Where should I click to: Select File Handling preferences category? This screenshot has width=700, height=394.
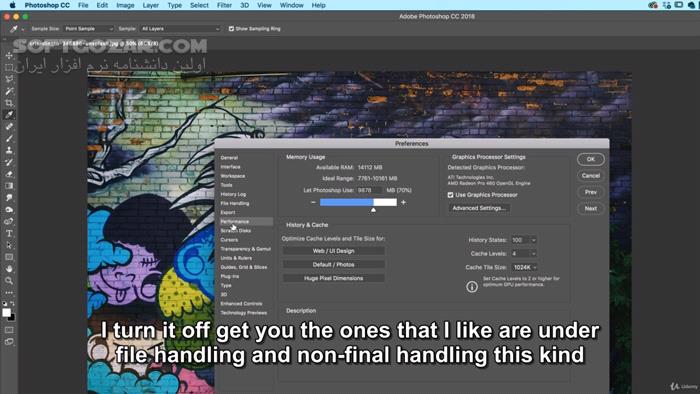pyautogui.click(x=235, y=203)
